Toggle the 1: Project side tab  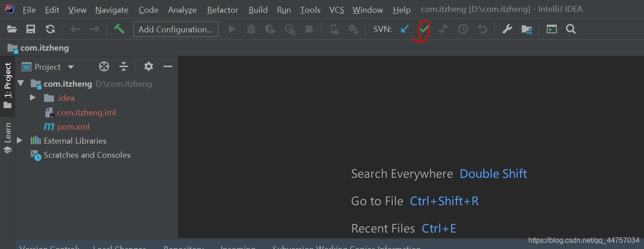click(x=7, y=86)
